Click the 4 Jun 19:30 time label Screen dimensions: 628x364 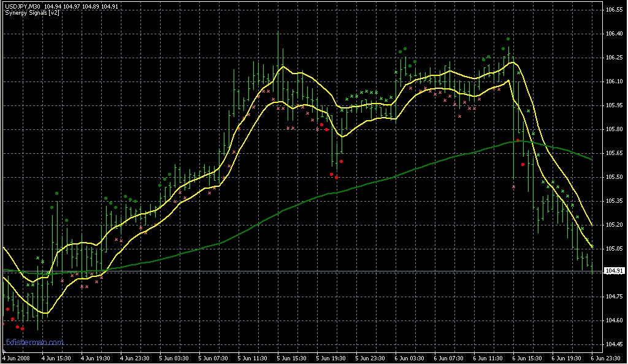coord(95,358)
